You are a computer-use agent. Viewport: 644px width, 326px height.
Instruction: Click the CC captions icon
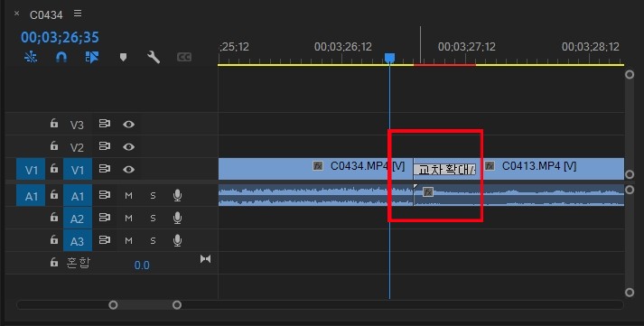click(184, 57)
